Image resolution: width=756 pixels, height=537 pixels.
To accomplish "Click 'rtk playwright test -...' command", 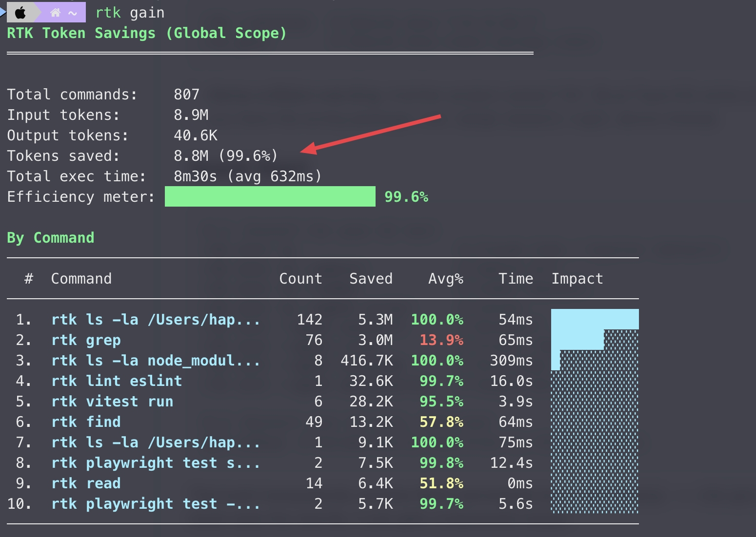I will [x=156, y=504].
